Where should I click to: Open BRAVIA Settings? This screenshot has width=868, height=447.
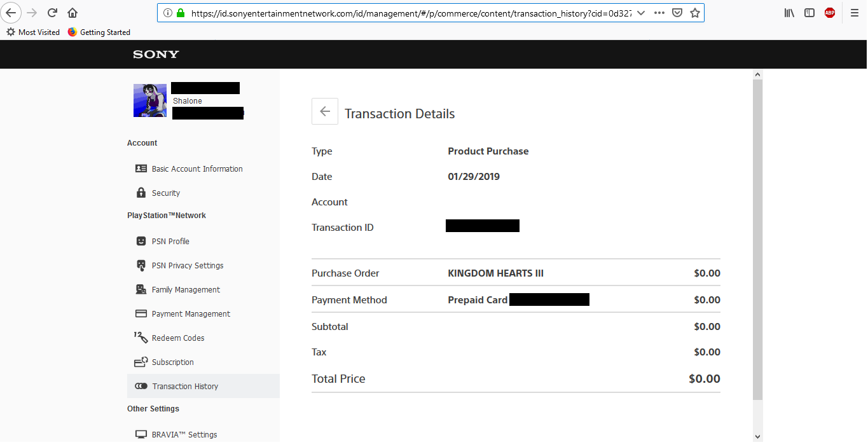click(184, 435)
